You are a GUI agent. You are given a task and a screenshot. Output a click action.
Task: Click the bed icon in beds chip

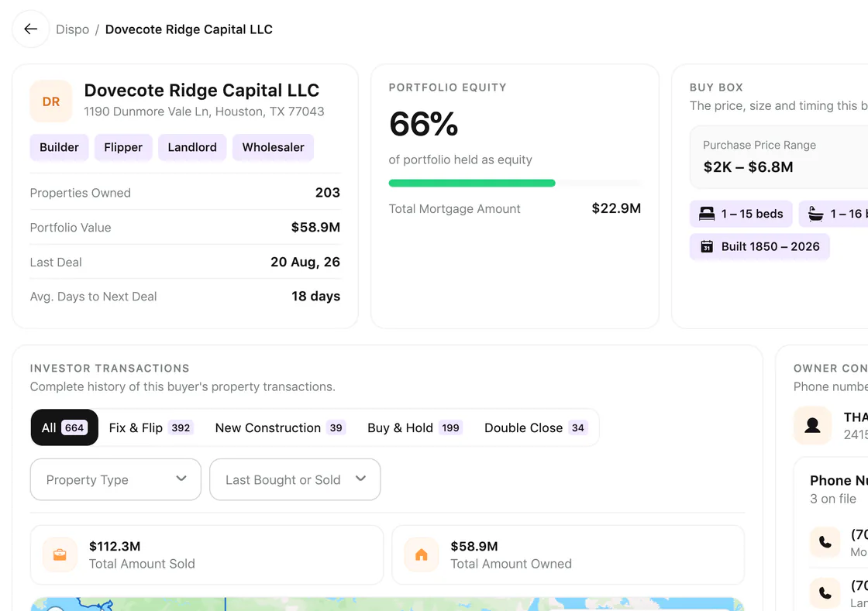tap(706, 214)
